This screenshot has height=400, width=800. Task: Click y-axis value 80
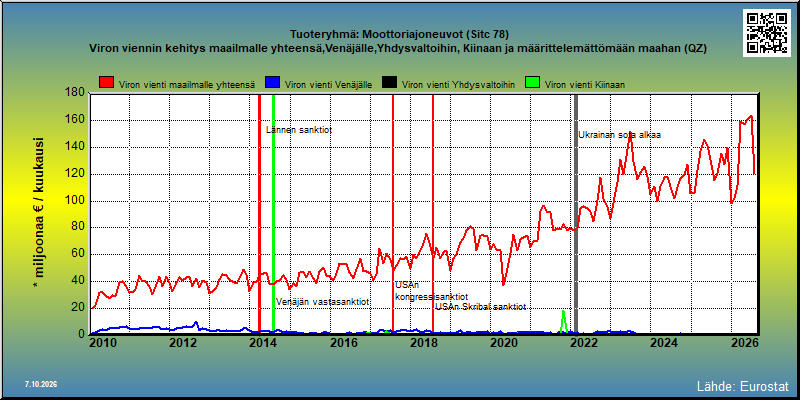78,227
